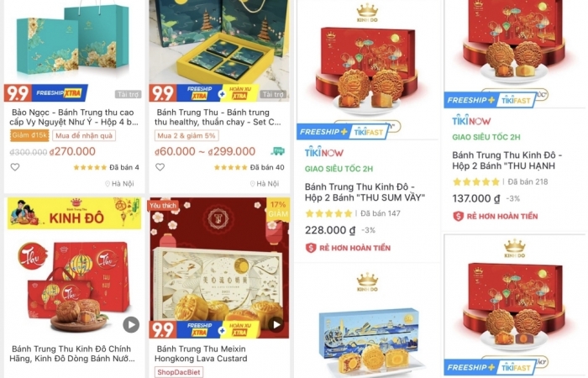The width and height of the screenshot is (588, 378).
Task: Click Freeship+ TikiFast badge on THU HẠNH product
Action: 491,100
